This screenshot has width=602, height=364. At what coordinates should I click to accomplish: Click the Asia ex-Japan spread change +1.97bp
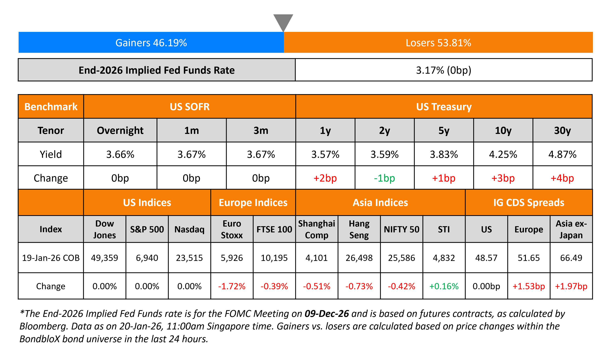coord(571,286)
